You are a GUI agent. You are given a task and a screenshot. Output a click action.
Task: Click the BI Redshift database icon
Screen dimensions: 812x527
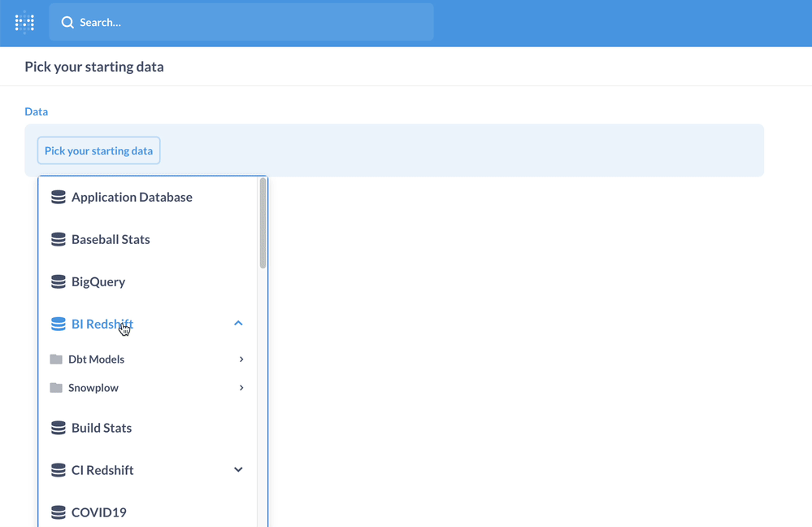click(58, 323)
